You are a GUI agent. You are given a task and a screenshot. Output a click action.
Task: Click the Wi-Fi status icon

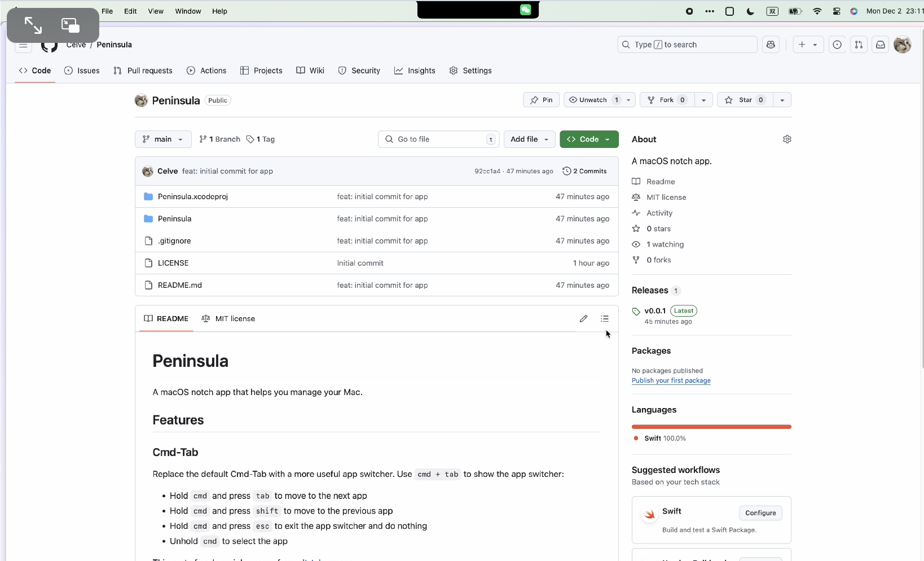click(817, 11)
